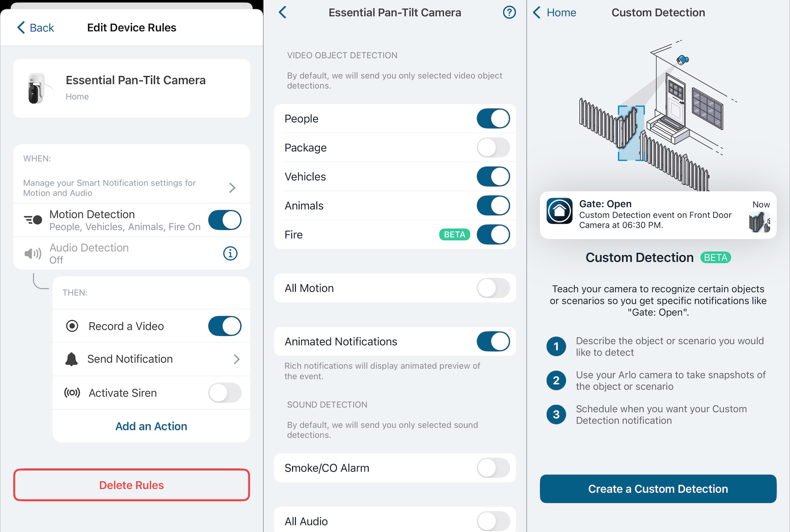Expand Smart Notification settings chevron
The height and width of the screenshot is (532, 790).
pos(232,188)
